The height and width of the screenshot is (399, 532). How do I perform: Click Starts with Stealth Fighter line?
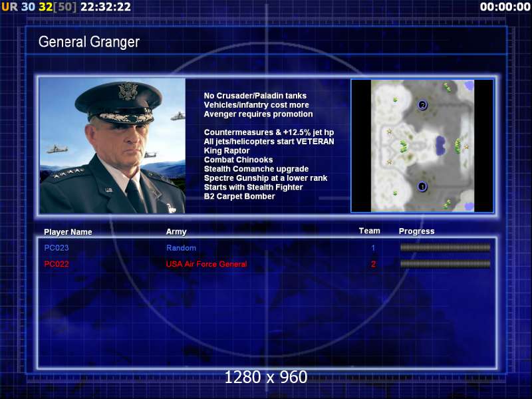(x=253, y=188)
